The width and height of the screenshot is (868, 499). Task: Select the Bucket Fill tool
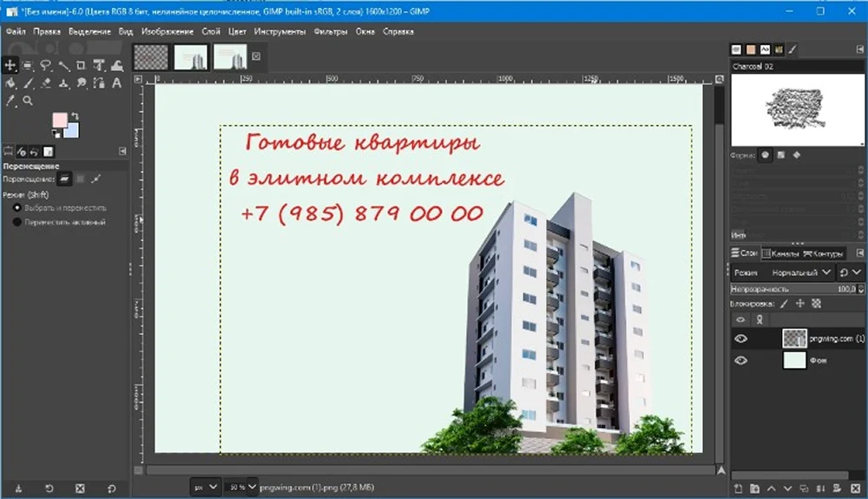10,83
